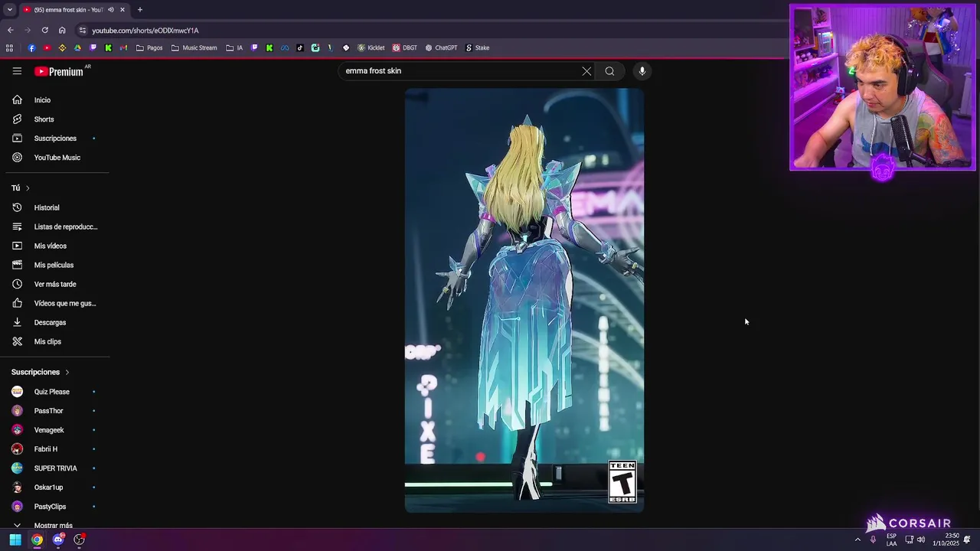Open YouTube Music in the sidebar
The height and width of the screenshot is (551, 980).
click(54, 158)
